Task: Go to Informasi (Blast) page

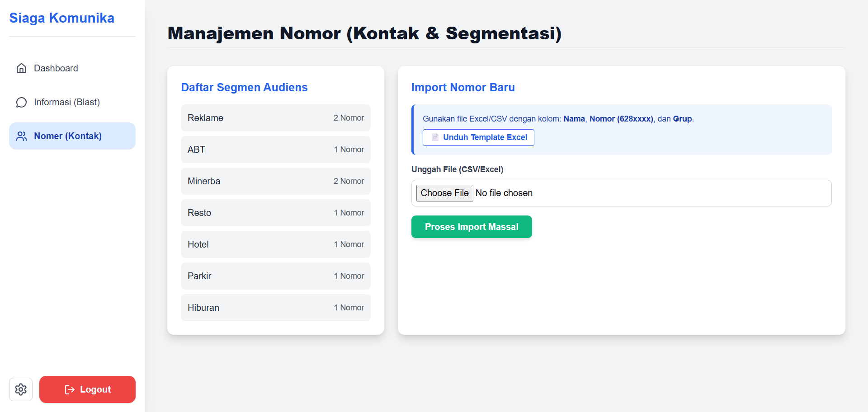Action: (66, 102)
